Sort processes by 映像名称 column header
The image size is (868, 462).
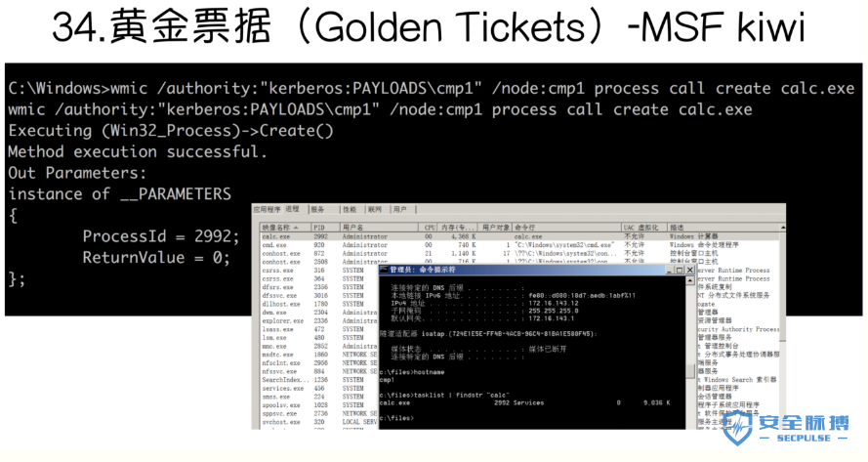[285, 228]
